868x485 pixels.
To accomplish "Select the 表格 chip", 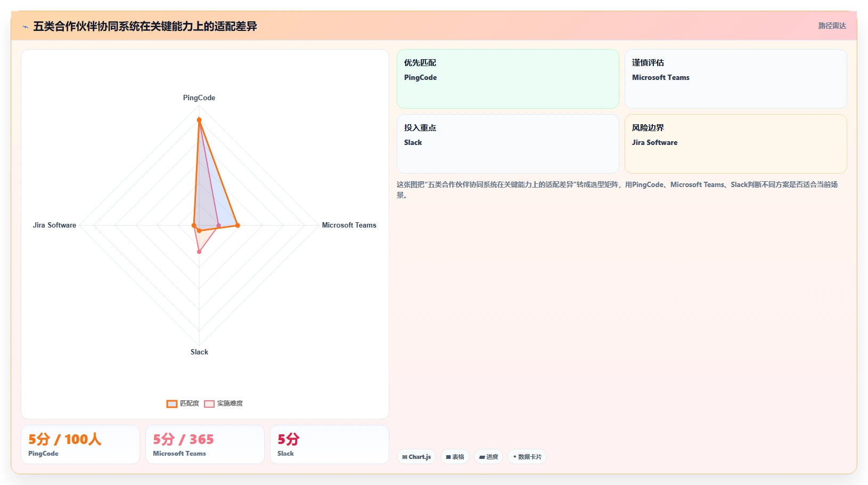I will pos(455,457).
